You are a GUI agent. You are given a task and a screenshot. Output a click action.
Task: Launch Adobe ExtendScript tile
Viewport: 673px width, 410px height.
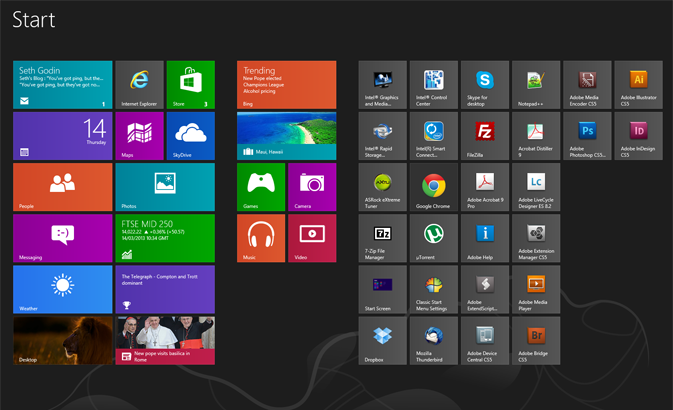[x=485, y=289]
